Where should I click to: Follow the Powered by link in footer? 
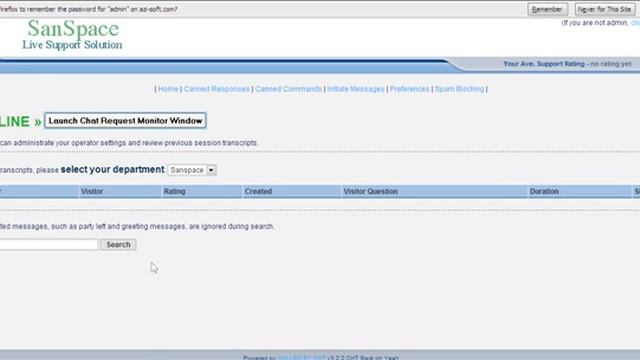(x=301, y=358)
